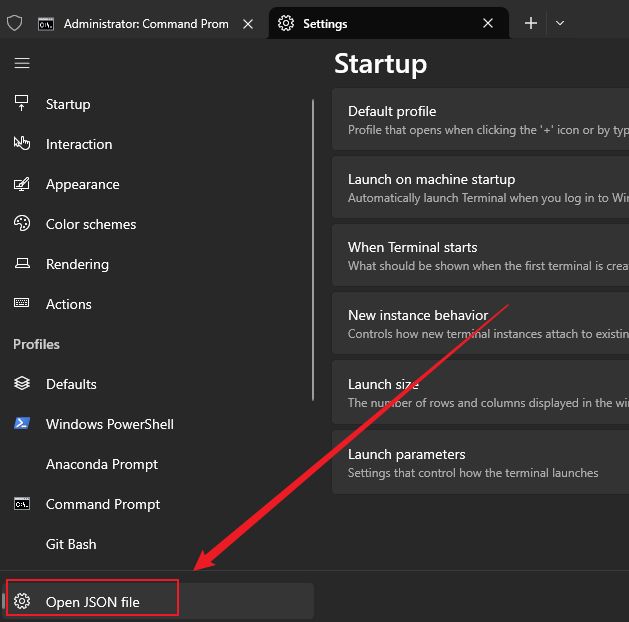Click the New instance behavior setting card
This screenshot has height=622, width=629.
(481, 323)
